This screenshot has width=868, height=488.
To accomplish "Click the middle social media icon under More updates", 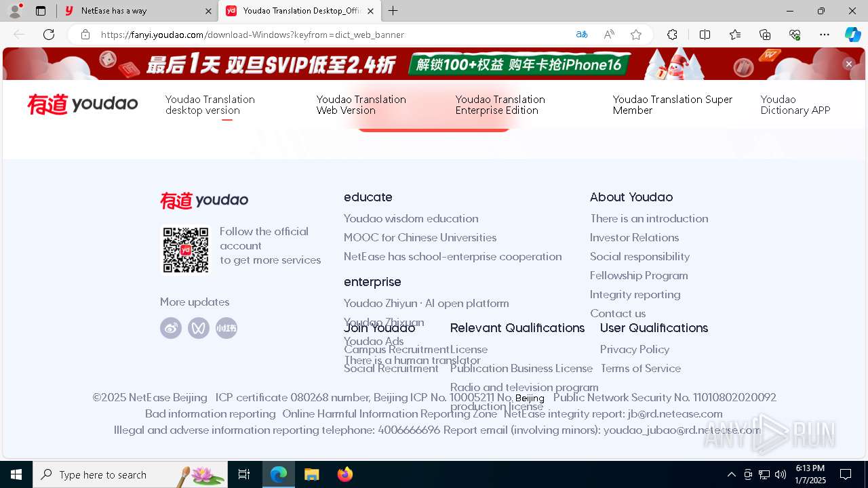I will coord(199,328).
